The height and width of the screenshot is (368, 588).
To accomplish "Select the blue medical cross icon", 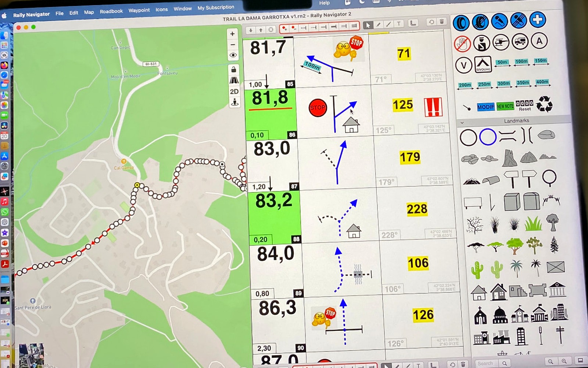I will [538, 20].
